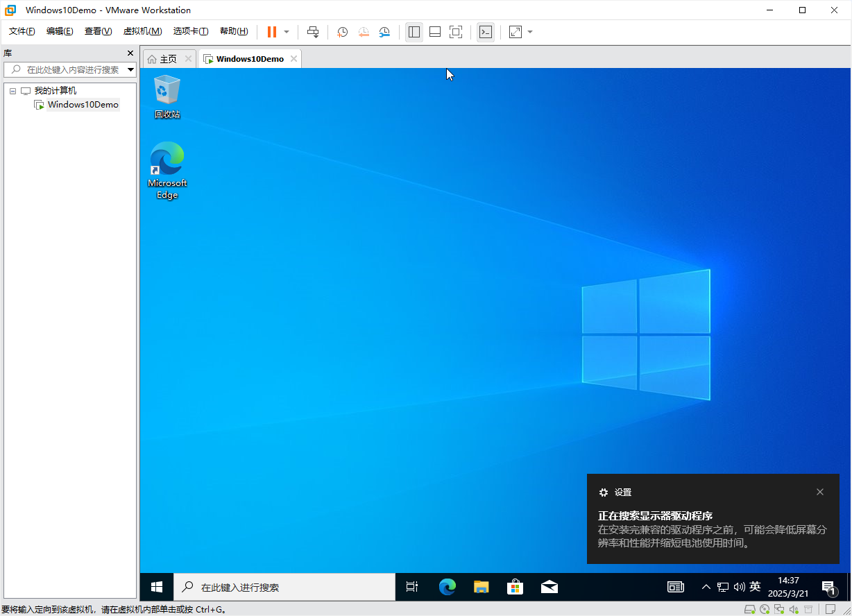Screen dimensions: 852x616
Task: Switch to the 主页 tab
Action: (168, 59)
